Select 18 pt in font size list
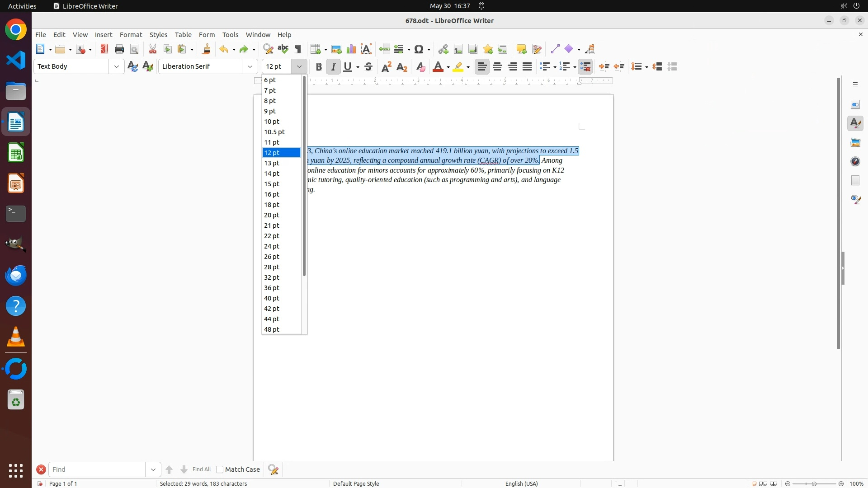 pyautogui.click(x=272, y=205)
